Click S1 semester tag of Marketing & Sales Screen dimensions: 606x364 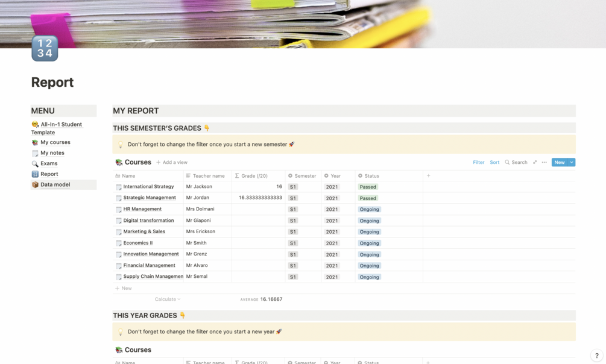click(292, 232)
